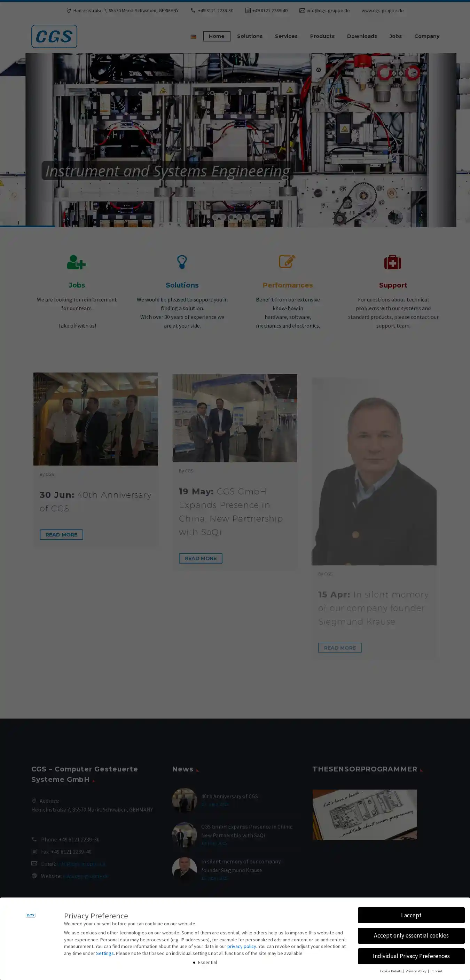Choose Accept only essential cookies
Screen dimensions: 470x980
(411, 935)
